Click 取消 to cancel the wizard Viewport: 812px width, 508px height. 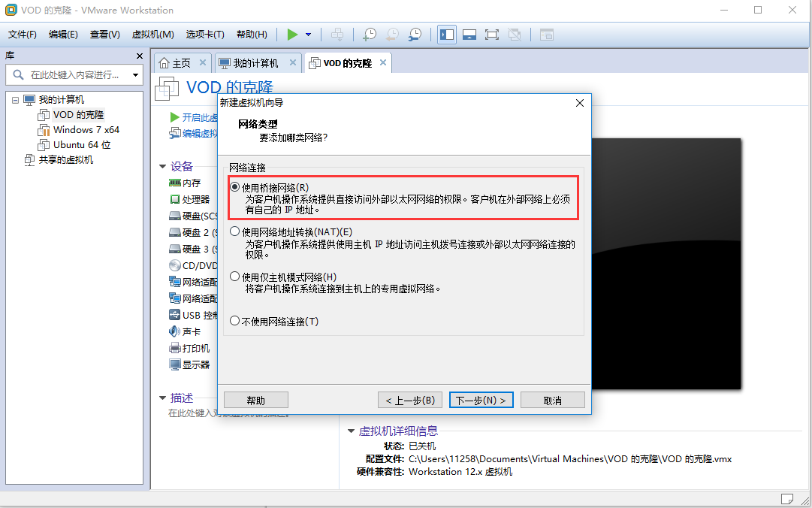click(x=553, y=401)
